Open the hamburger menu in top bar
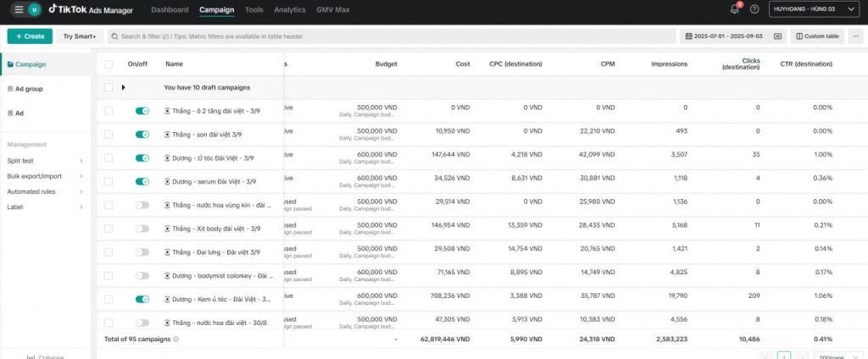 tap(19, 9)
